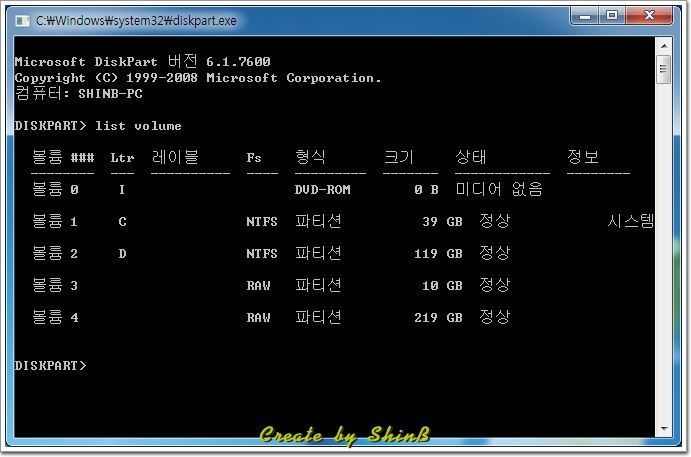The image size is (691, 457).
Task: Click the 'Microsoft DiskPart' heading text
Action: coord(85,62)
